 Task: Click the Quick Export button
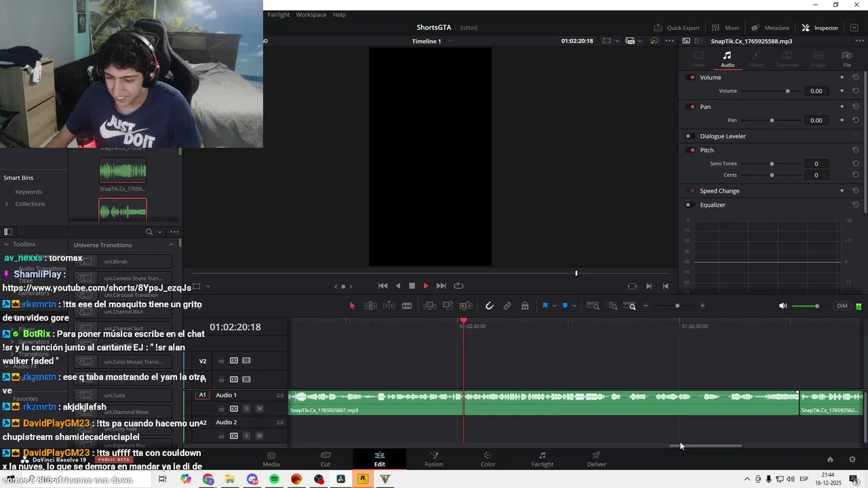click(x=677, y=28)
